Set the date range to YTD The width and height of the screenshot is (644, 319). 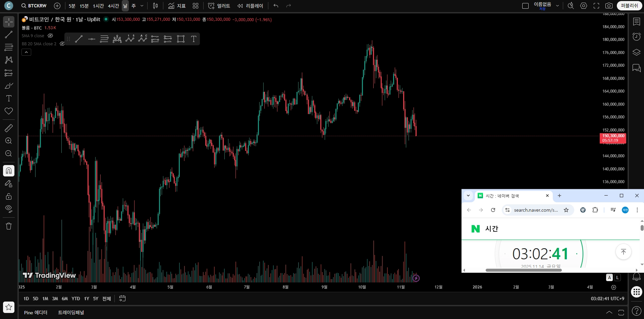click(76, 299)
